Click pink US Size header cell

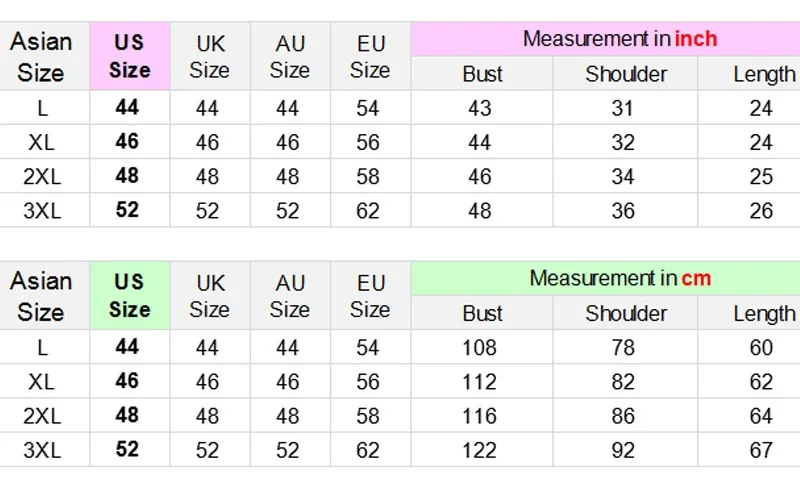129,56
